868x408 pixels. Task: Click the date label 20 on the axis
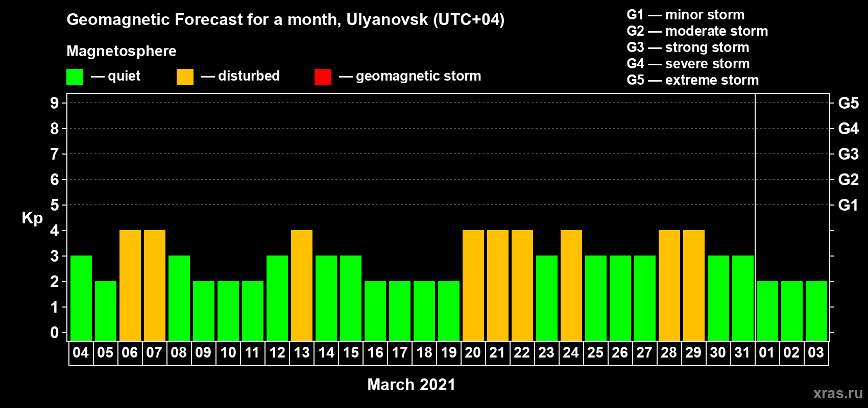(x=473, y=353)
